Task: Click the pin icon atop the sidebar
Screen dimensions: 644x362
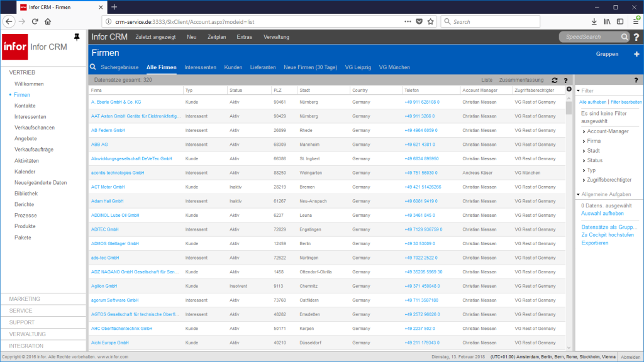Action: pyautogui.click(x=76, y=36)
